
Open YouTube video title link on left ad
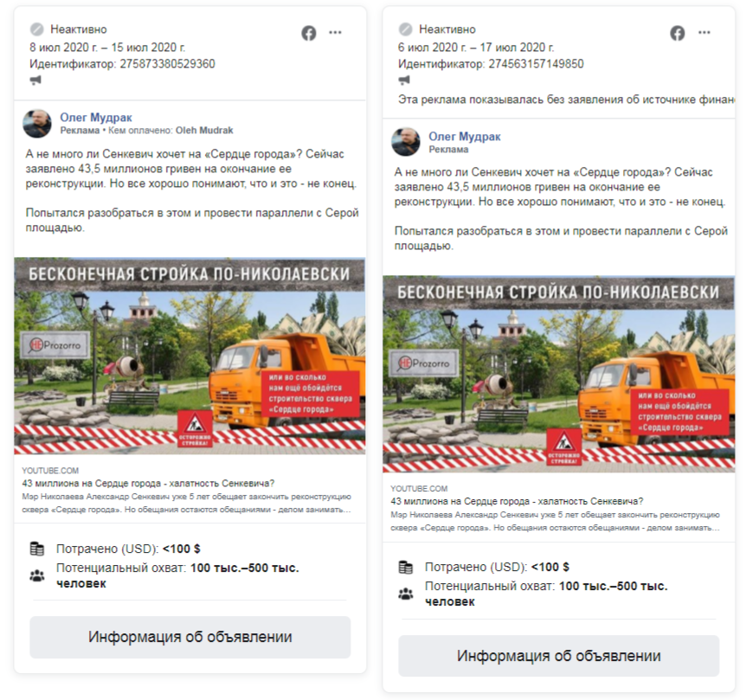(x=148, y=484)
